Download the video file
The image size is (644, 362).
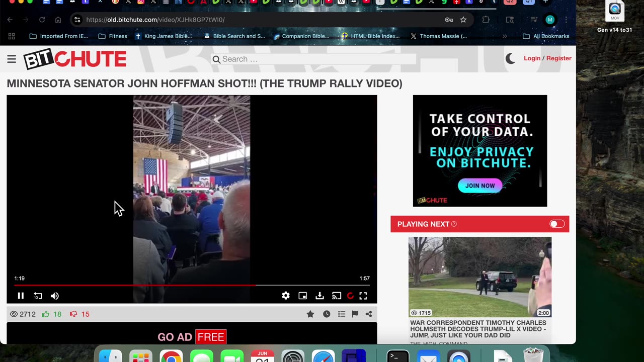point(319,296)
